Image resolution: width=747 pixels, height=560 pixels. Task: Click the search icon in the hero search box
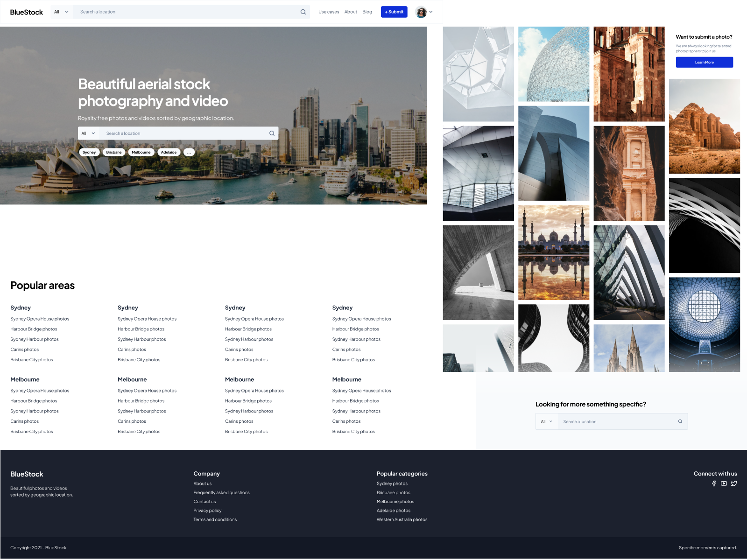tap(272, 133)
